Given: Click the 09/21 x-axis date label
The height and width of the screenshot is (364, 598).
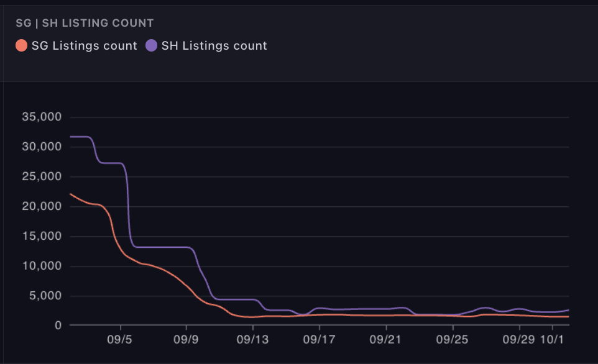Looking at the screenshot, I should 385,340.
